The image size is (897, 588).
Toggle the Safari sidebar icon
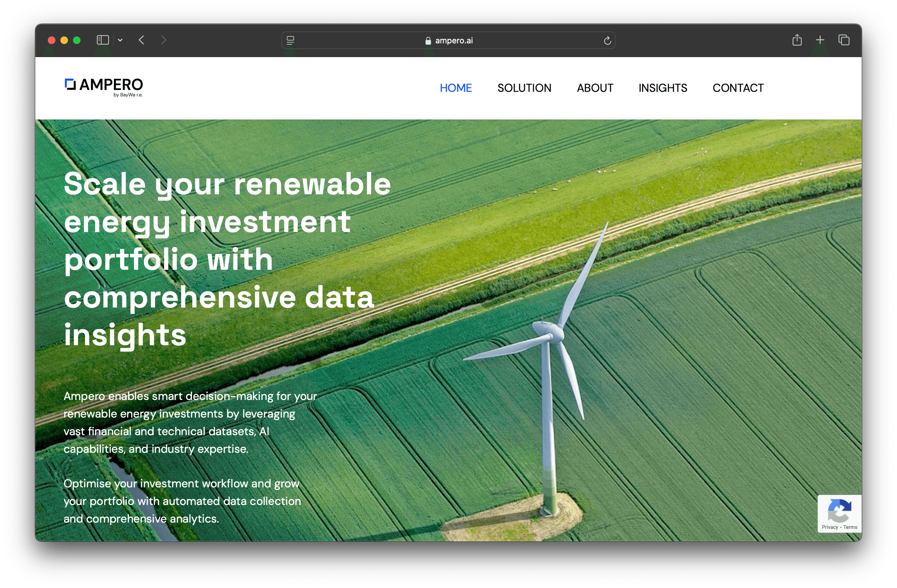[103, 40]
